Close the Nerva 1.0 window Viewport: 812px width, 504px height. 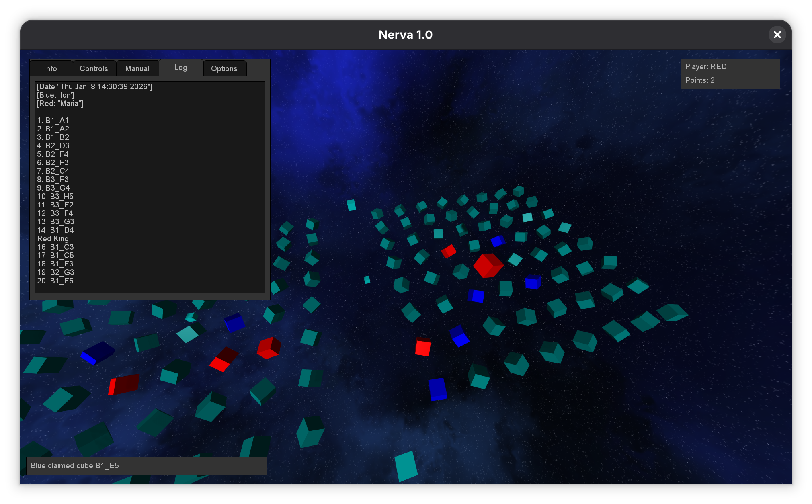pyautogui.click(x=777, y=35)
